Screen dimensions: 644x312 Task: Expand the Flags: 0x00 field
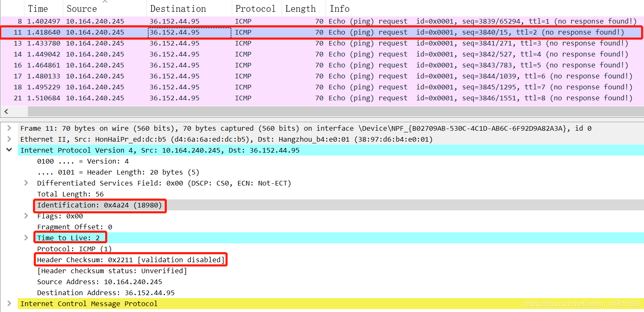(x=26, y=216)
